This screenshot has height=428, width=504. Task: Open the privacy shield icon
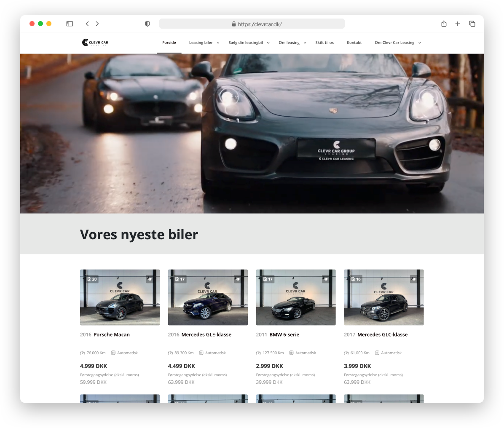(x=147, y=24)
